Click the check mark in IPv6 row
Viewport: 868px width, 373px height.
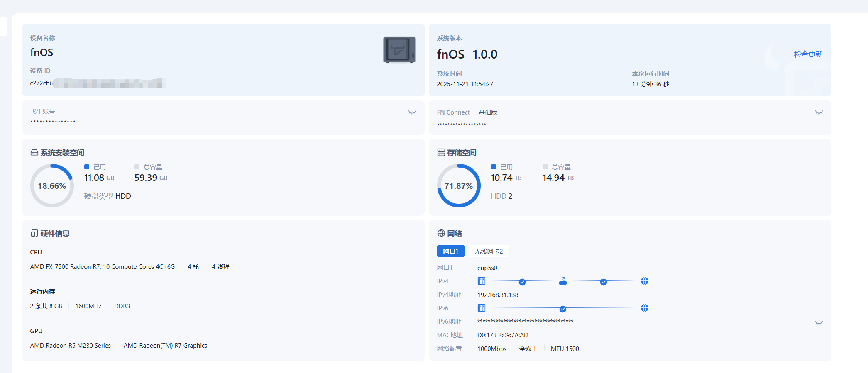click(x=563, y=309)
